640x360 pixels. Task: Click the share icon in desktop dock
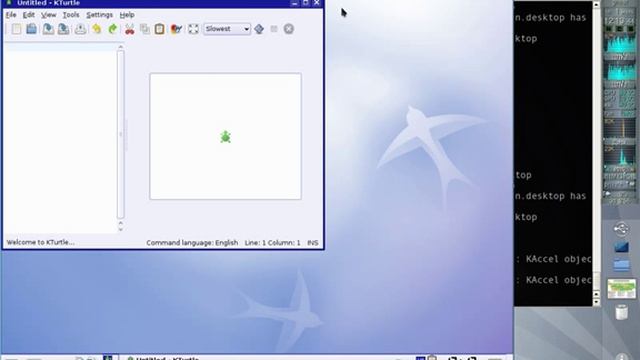click(621, 229)
